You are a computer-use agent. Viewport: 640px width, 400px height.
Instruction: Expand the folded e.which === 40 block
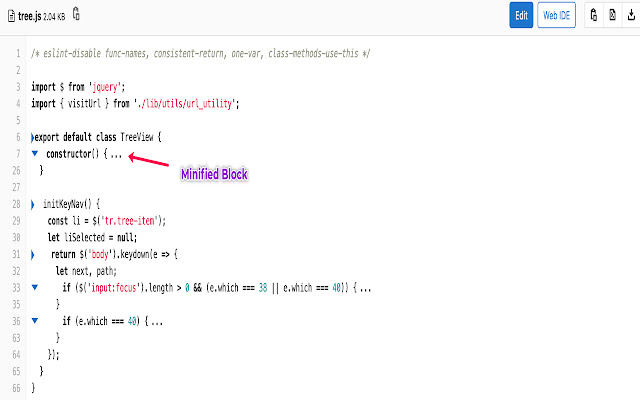(x=35, y=321)
